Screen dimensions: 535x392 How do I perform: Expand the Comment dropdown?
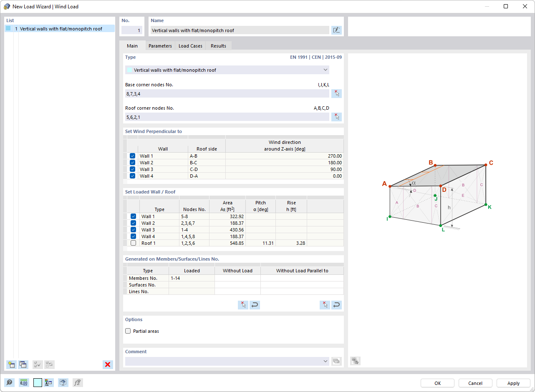point(326,361)
